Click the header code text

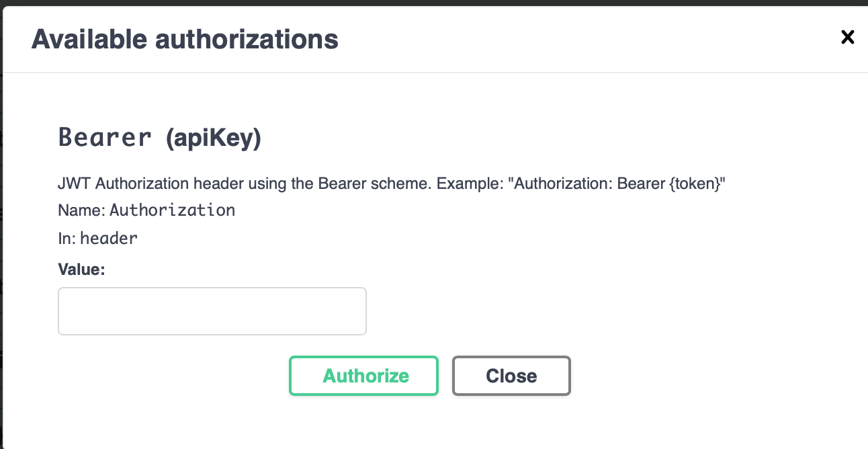pos(109,237)
